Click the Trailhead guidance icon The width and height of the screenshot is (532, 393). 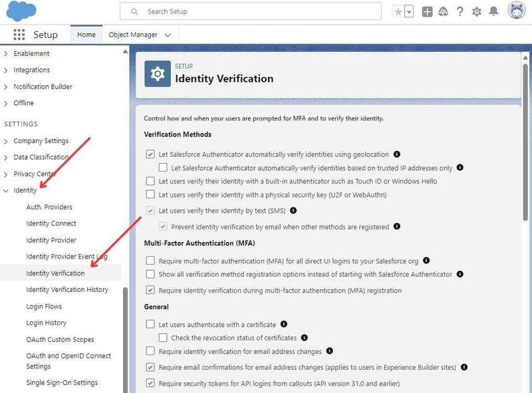coord(443,12)
